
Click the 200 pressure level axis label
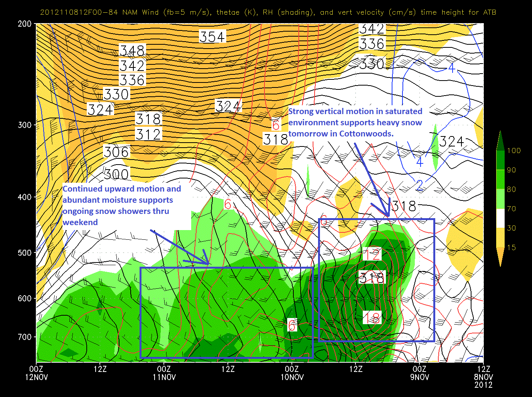(25, 24)
